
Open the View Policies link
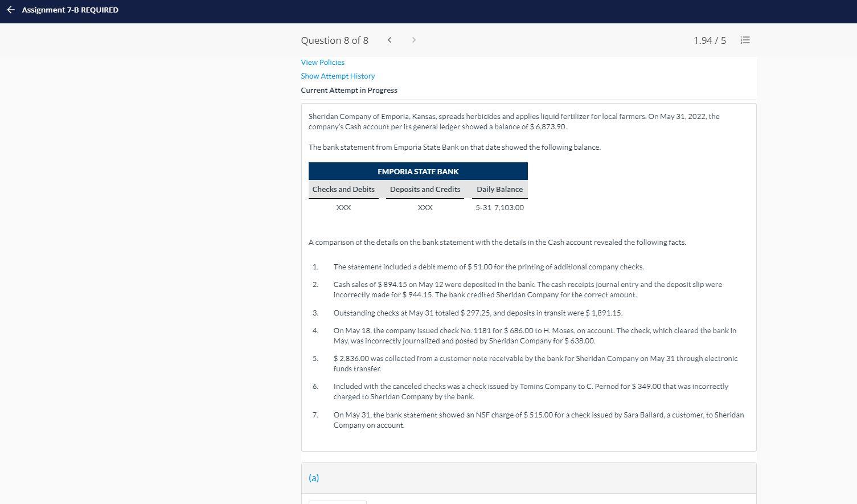pos(322,62)
